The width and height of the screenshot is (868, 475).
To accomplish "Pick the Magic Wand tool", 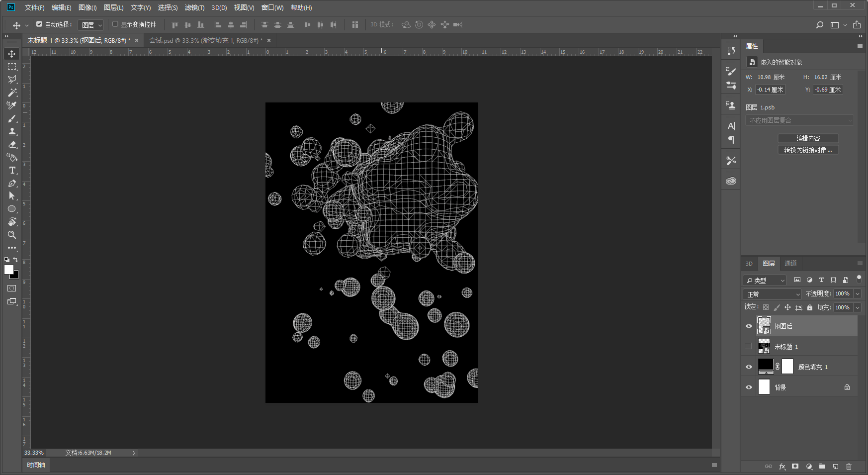I will pyautogui.click(x=12, y=93).
